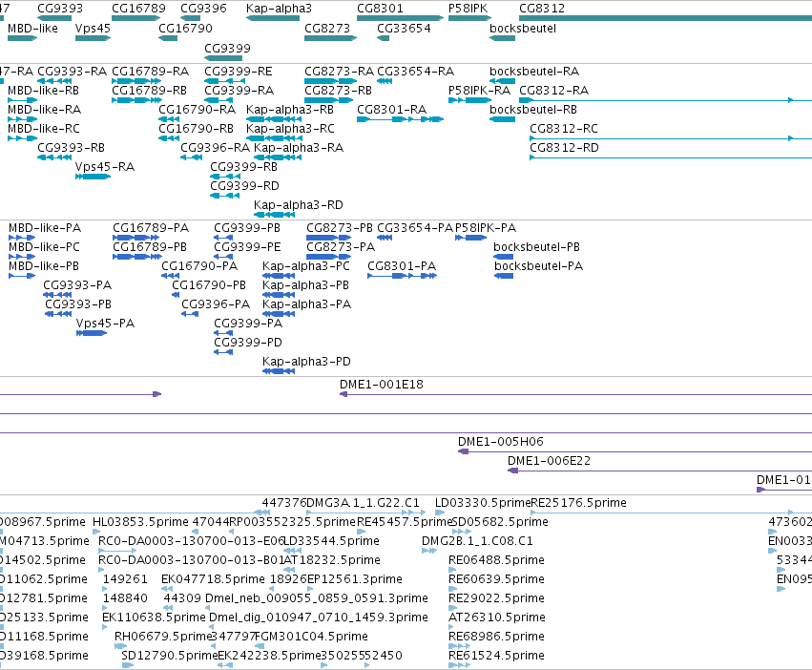Click the CG16789 gene label

138,9
